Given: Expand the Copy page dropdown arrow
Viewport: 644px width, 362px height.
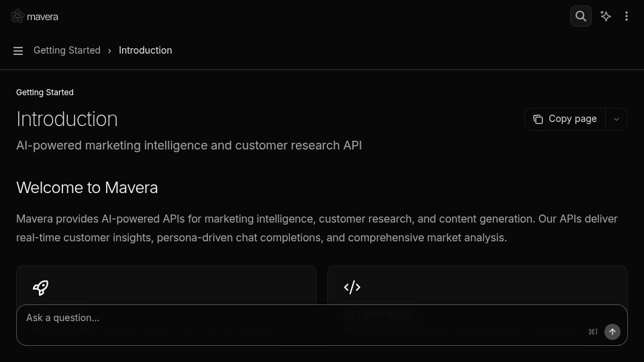Looking at the screenshot, I should pyautogui.click(x=616, y=119).
